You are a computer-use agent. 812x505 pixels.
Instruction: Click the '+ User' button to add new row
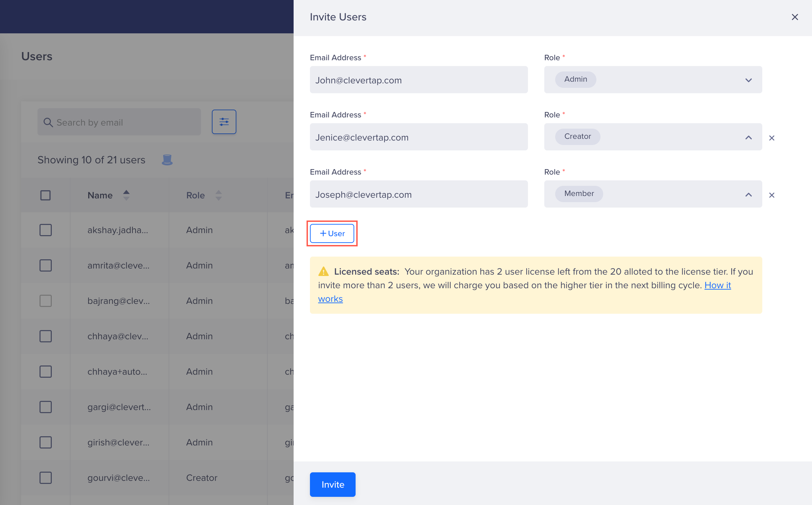point(332,233)
